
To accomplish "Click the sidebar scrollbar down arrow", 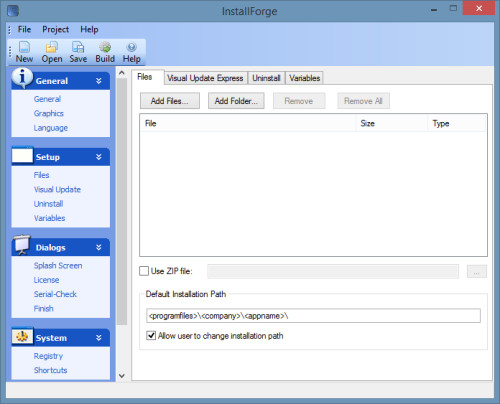I will pos(122,376).
